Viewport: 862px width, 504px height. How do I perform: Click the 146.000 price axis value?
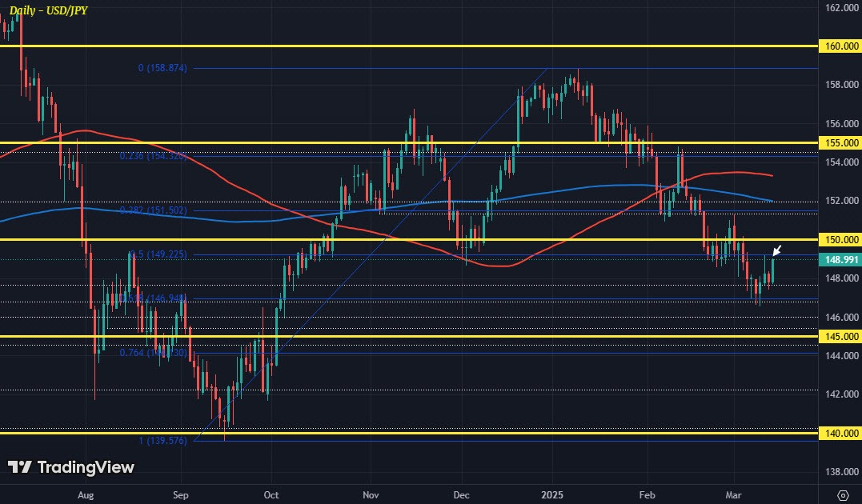pyautogui.click(x=842, y=317)
